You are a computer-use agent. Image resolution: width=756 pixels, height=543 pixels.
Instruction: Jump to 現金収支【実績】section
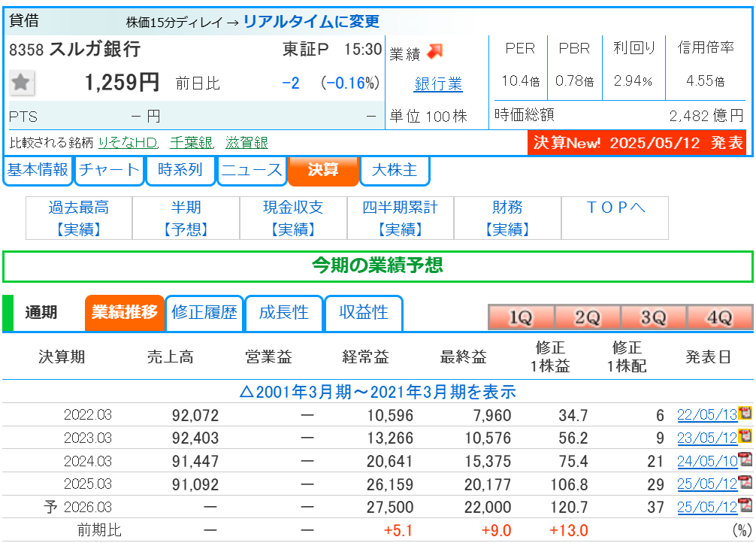coord(293,218)
